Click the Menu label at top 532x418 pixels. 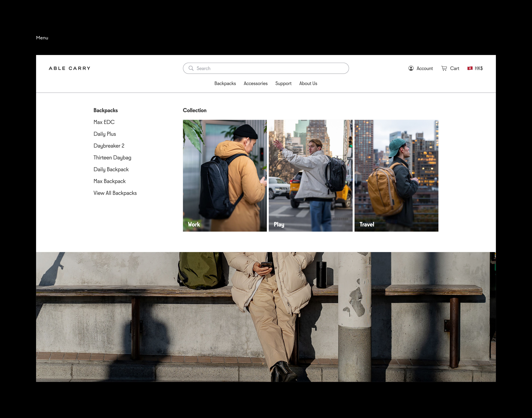point(42,38)
